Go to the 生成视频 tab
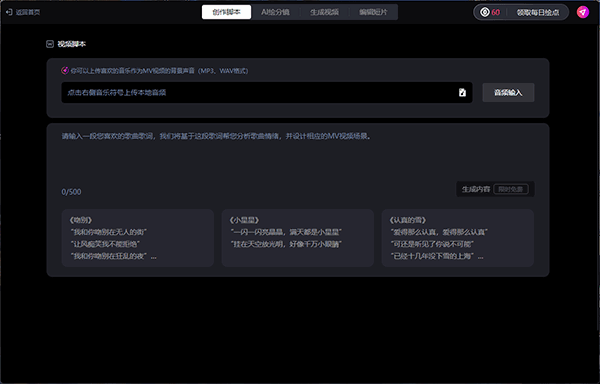600x384 pixels. tap(324, 12)
